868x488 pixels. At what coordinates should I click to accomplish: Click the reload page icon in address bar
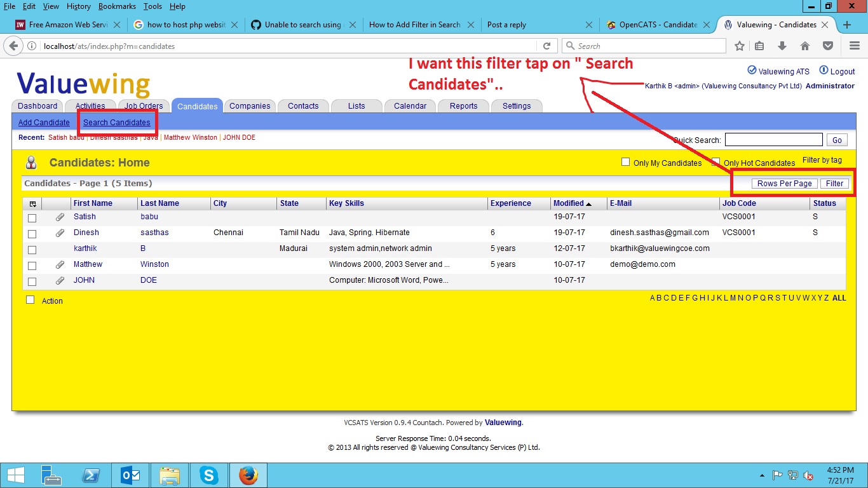tap(546, 46)
